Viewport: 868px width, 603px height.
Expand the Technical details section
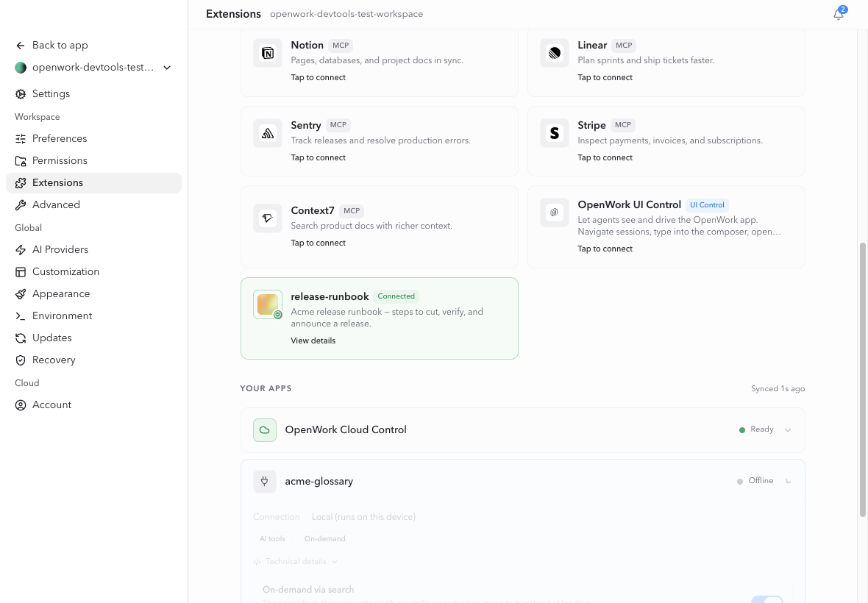(296, 562)
